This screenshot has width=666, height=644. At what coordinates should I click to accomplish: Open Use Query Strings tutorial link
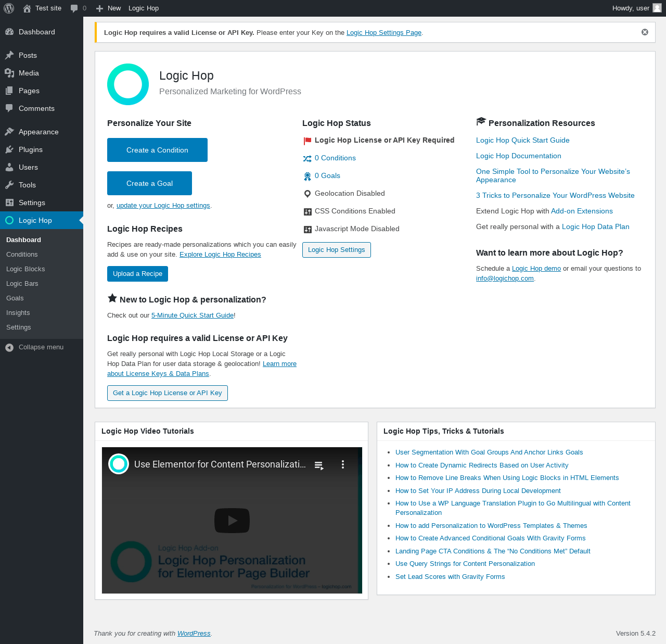pyautogui.click(x=465, y=564)
